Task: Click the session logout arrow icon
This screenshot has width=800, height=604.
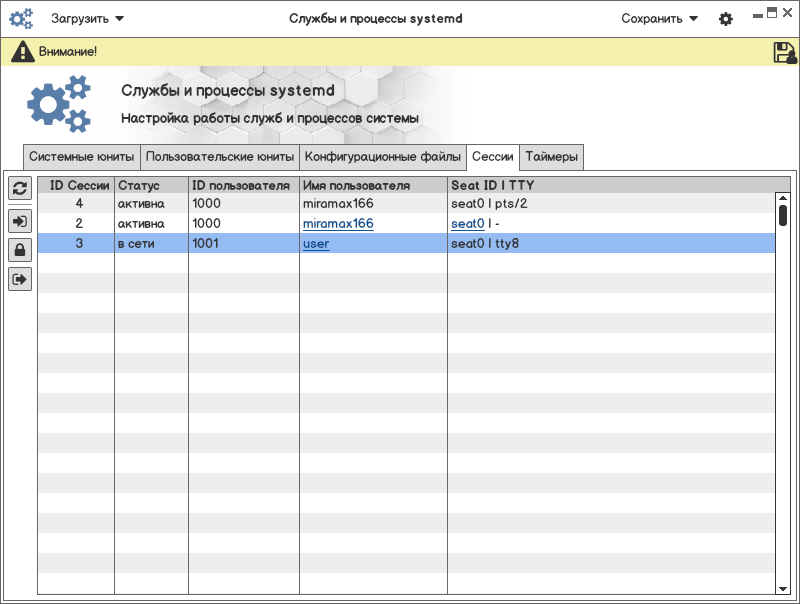Action: [20, 280]
